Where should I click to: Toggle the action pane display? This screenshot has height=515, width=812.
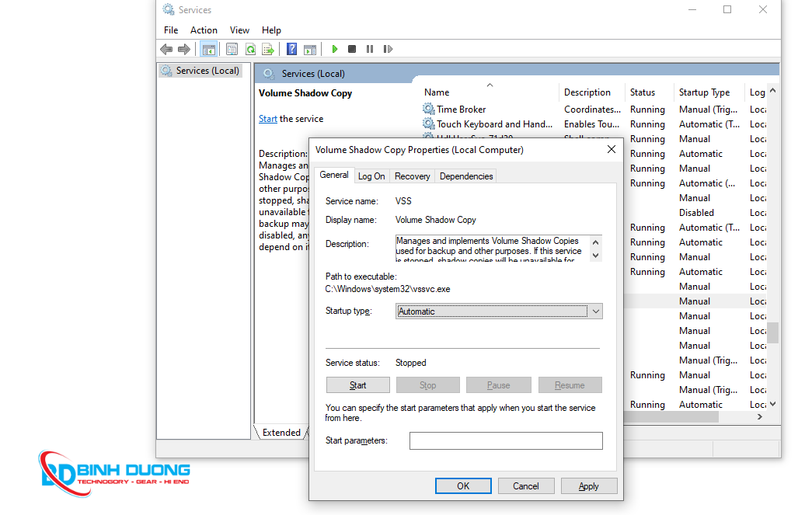[309, 49]
